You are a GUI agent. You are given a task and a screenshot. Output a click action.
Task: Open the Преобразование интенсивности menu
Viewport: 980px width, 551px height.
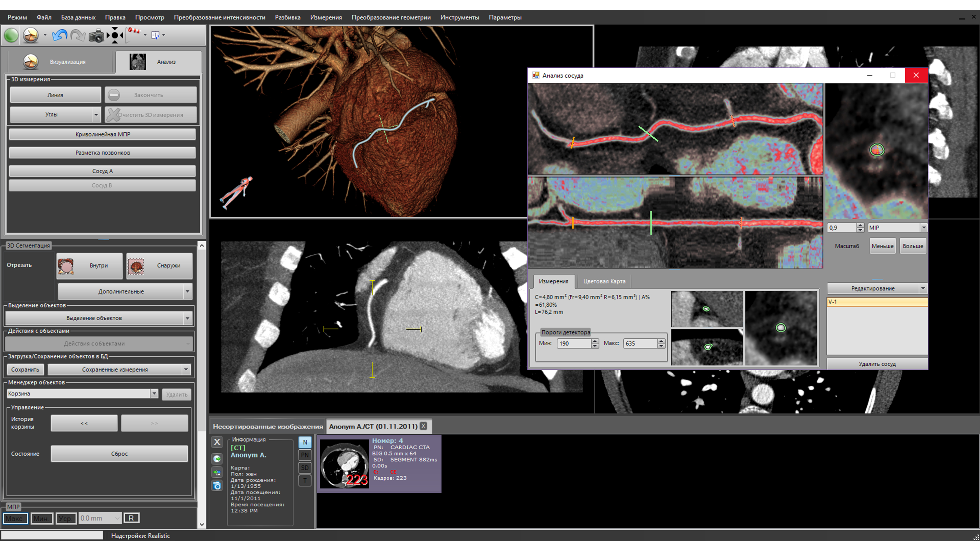pyautogui.click(x=220, y=17)
